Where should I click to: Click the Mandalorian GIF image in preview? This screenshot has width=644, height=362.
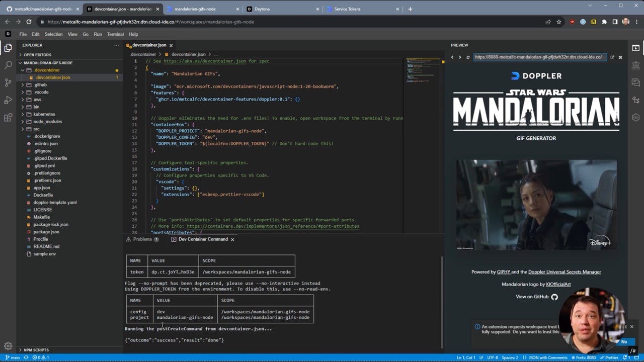(536, 205)
